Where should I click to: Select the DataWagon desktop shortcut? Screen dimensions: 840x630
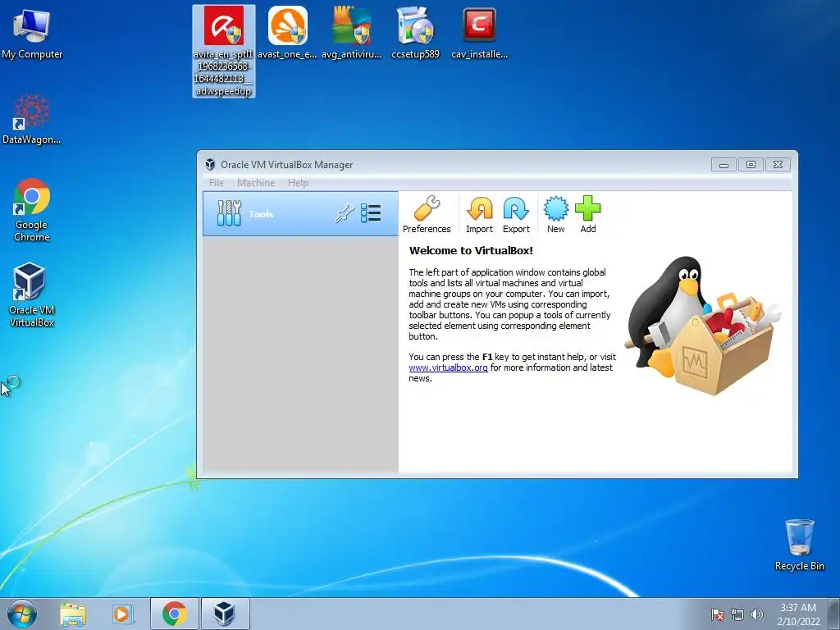click(x=32, y=119)
